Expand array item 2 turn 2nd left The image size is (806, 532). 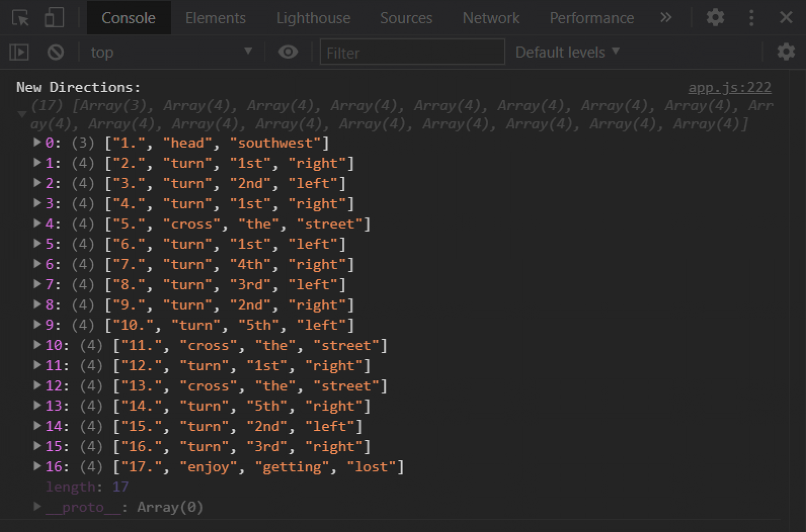click(x=37, y=183)
